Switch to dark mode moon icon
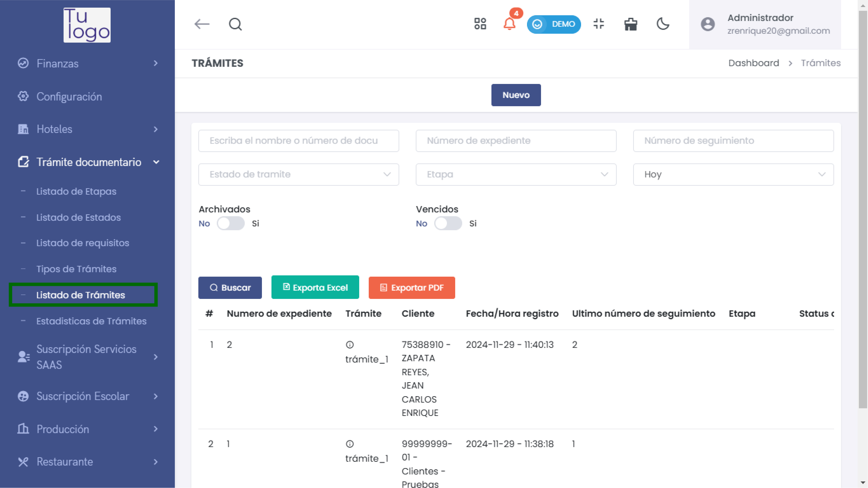 [x=663, y=24]
